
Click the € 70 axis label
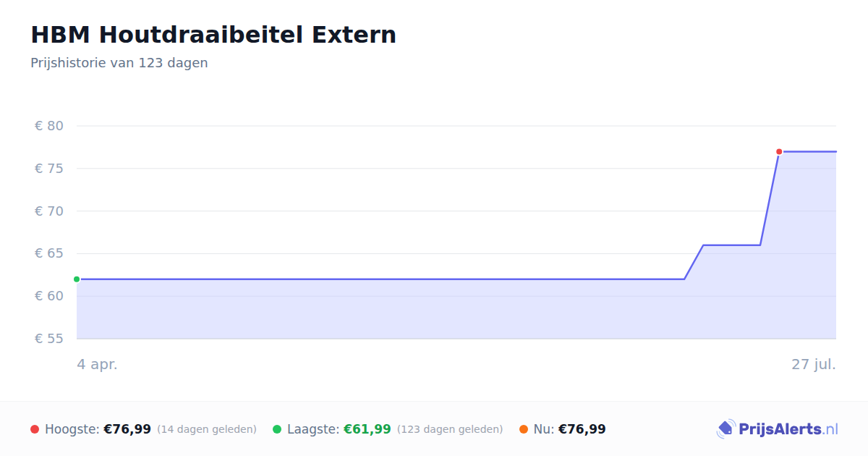(49, 211)
